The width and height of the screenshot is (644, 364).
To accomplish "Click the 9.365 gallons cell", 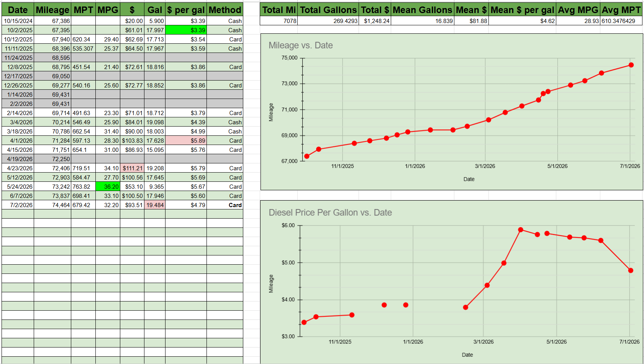I will coord(155,186).
